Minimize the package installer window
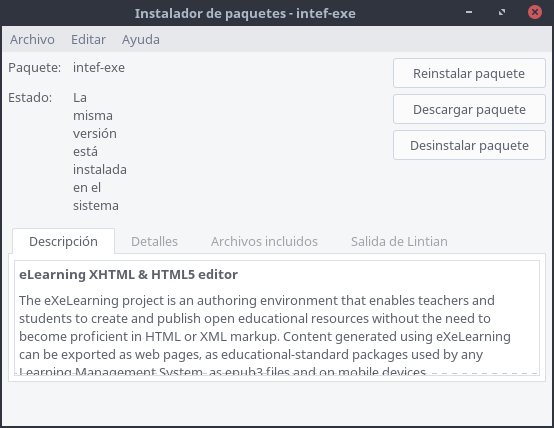The width and height of the screenshot is (554, 428). click(469, 12)
